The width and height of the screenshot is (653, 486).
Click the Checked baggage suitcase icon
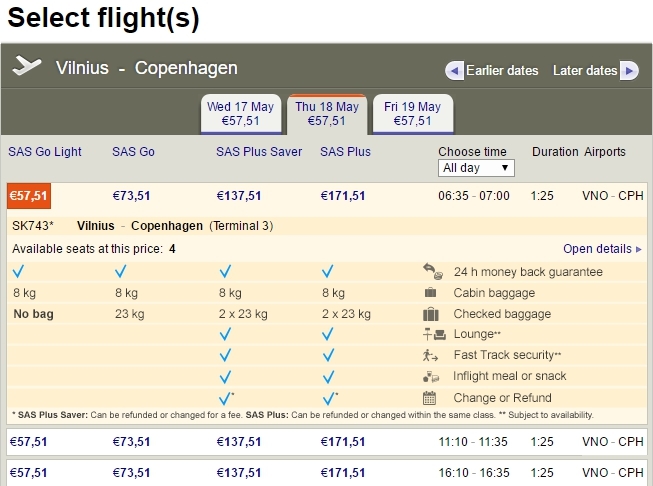(431, 314)
